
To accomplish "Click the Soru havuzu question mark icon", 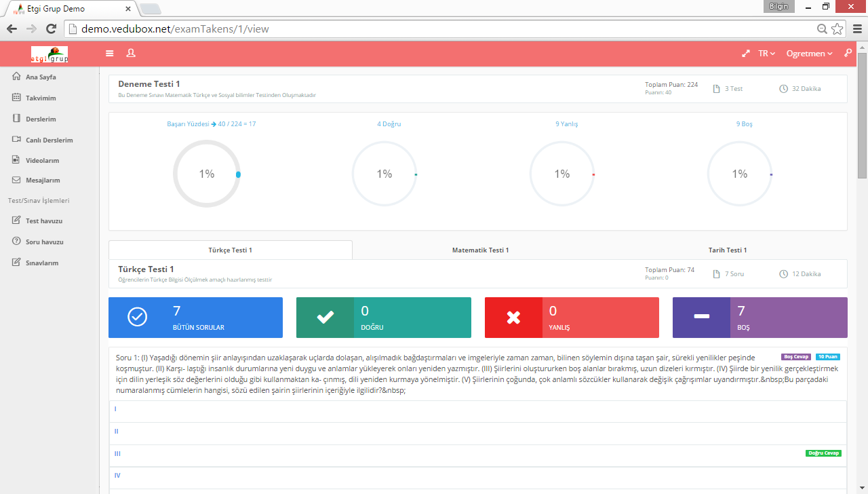I will click(x=16, y=242).
